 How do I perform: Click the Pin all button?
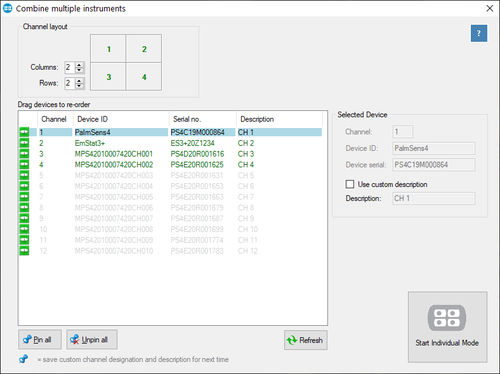[40, 340]
